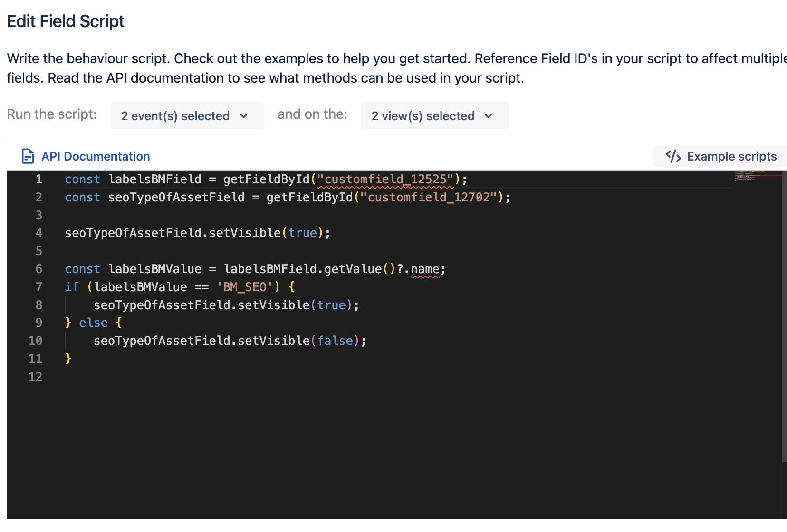The height and width of the screenshot is (532, 787).
Task: Click the chevron arrow in events dropdown
Action: 244,116
